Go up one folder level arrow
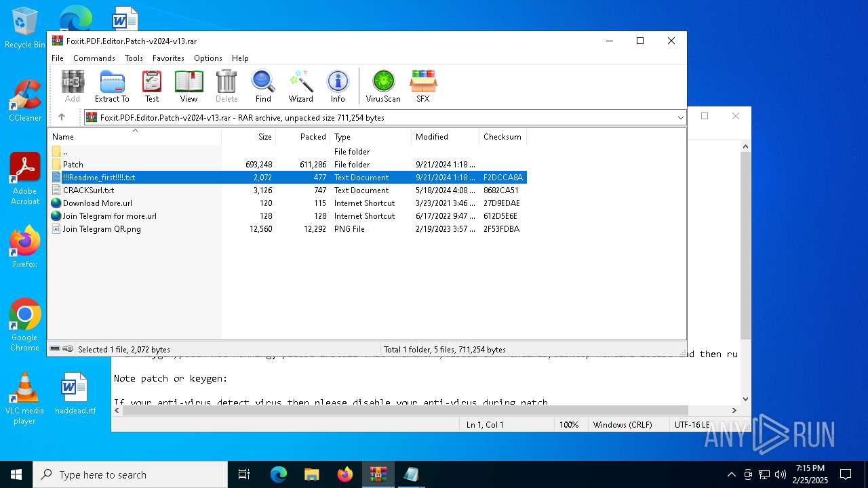868x488 pixels. [62, 117]
